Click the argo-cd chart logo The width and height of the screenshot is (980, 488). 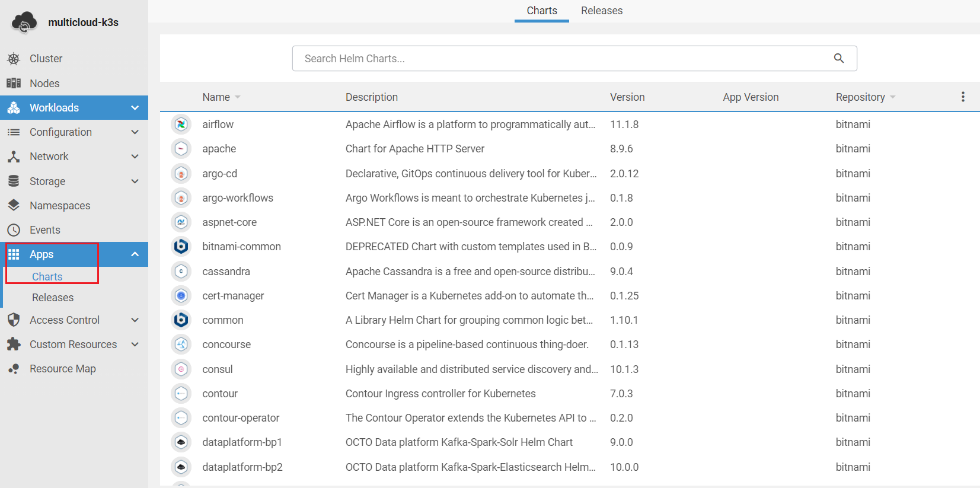click(181, 173)
